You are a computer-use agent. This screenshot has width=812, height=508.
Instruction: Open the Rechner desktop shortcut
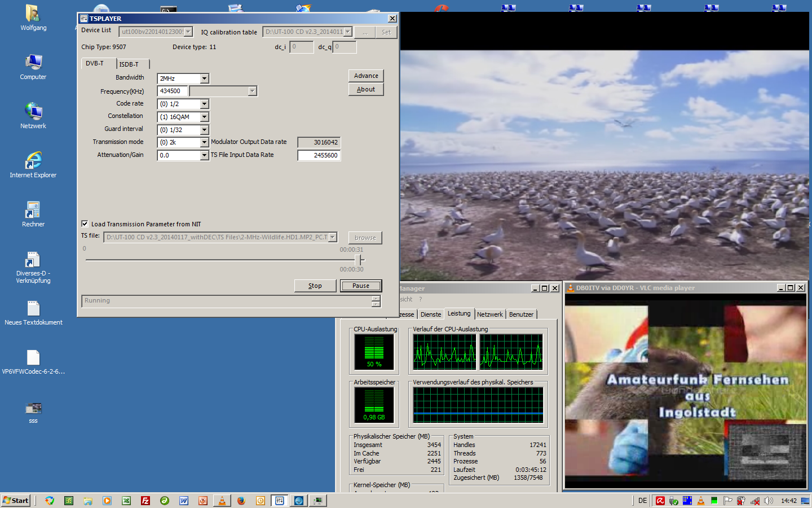[x=33, y=210]
